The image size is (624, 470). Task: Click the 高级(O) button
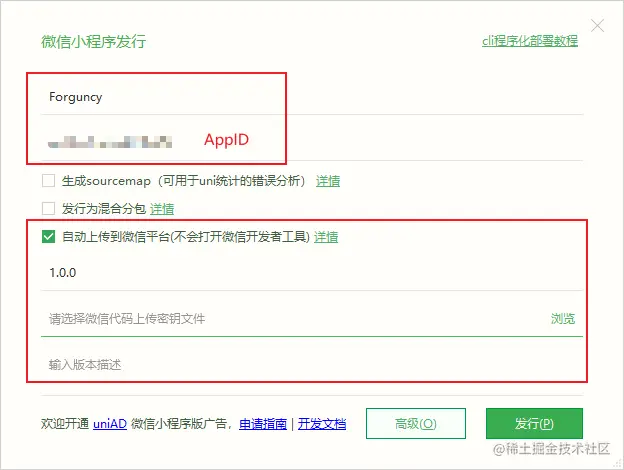[416, 423]
